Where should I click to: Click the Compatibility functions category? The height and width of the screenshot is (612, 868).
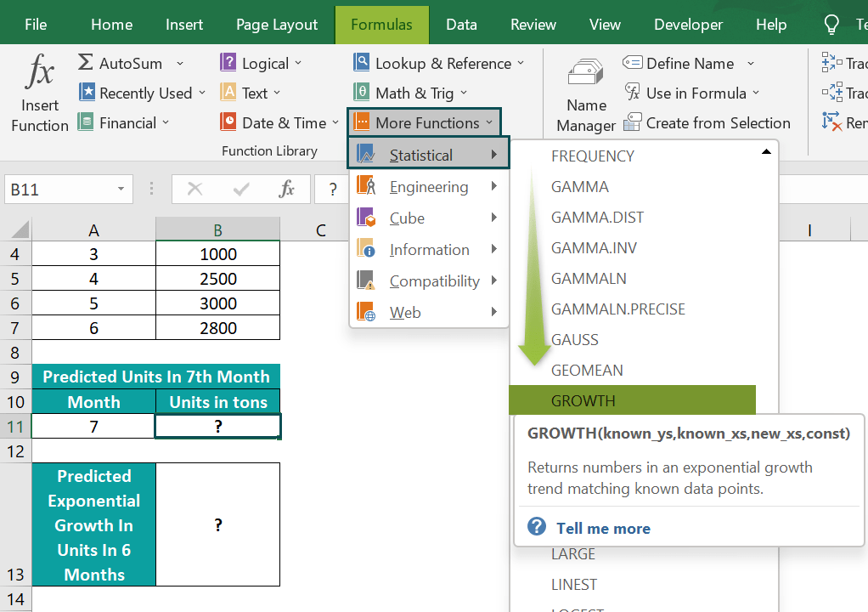point(429,280)
